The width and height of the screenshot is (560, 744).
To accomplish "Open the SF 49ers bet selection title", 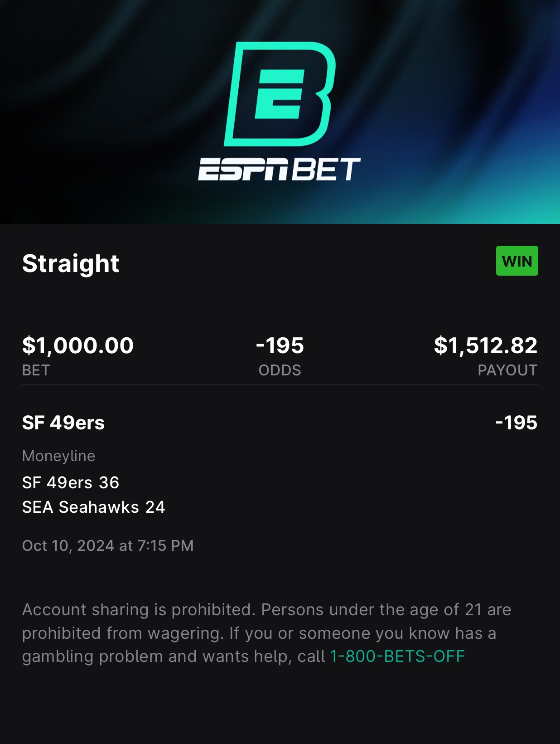I will point(63,423).
